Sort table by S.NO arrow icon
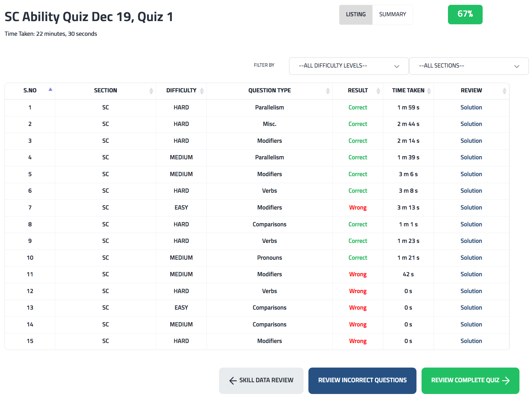 click(x=50, y=90)
